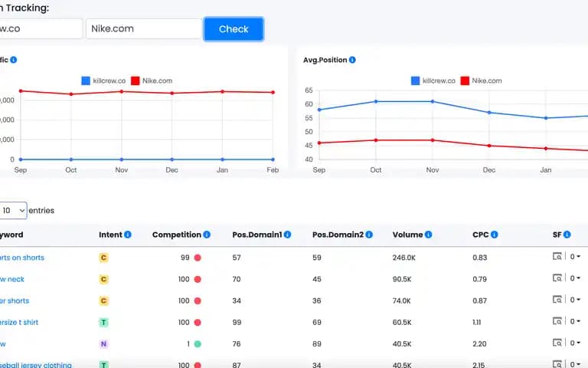Toggle killcrew.co blue legend in Avg.Position chart
The height and width of the screenshot is (368, 588).
pyautogui.click(x=433, y=80)
